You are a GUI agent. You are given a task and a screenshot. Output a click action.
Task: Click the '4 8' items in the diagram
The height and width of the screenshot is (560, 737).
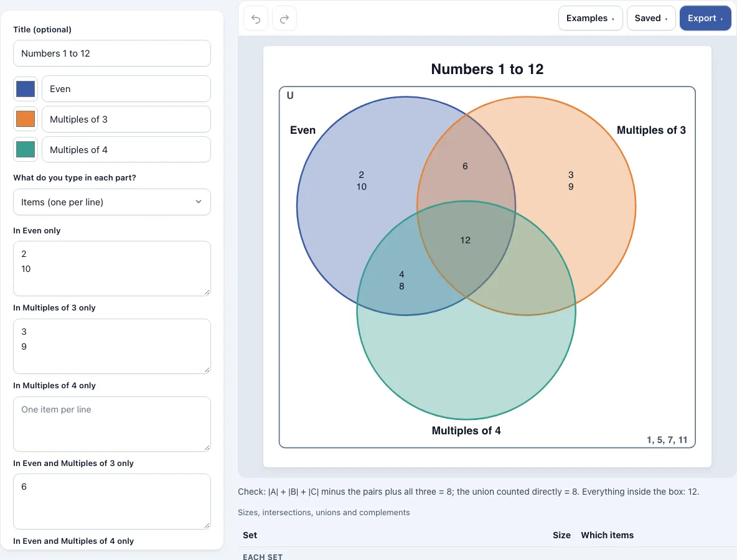click(401, 280)
